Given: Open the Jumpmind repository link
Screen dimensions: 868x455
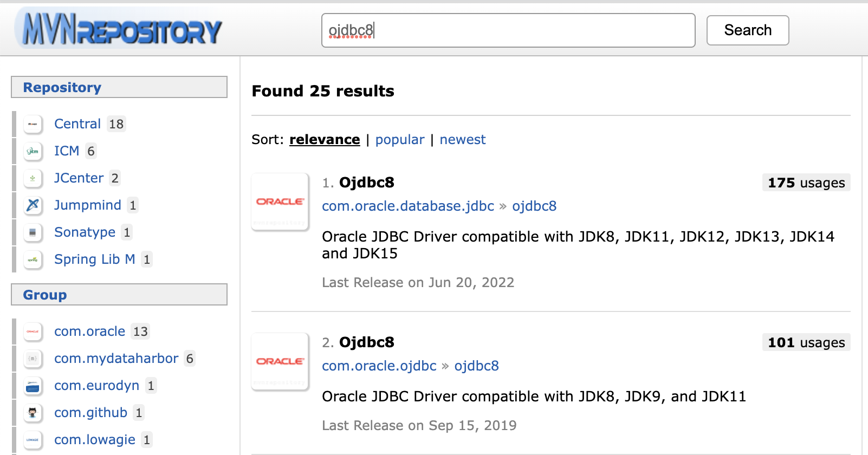Looking at the screenshot, I should coord(88,205).
